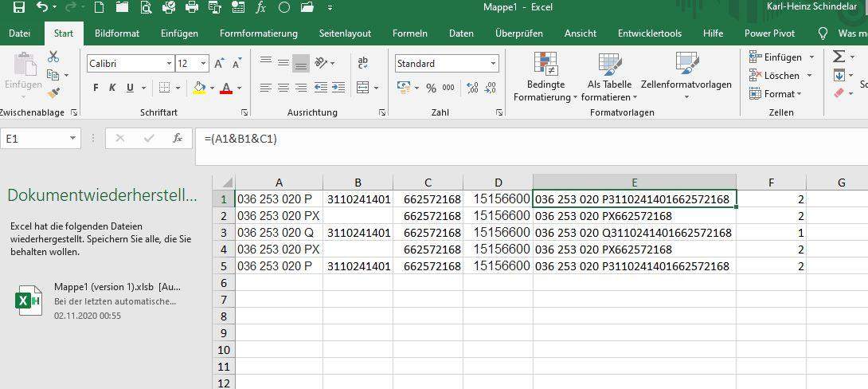The width and height of the screenshot is (868, 389).
Task: Apply the thousands separator (000) format
Action: point(448,88)
